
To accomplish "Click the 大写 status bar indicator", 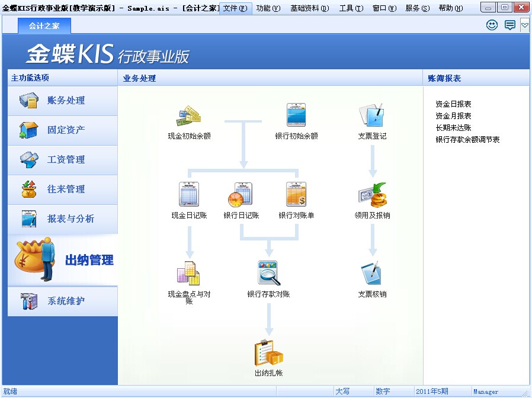I will 342,391.
